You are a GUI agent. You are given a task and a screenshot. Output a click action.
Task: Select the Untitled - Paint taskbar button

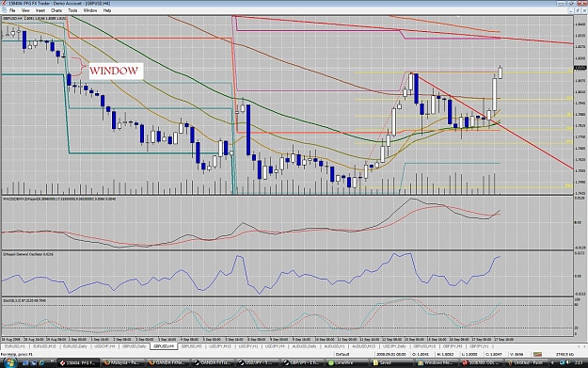pos(527,362)
